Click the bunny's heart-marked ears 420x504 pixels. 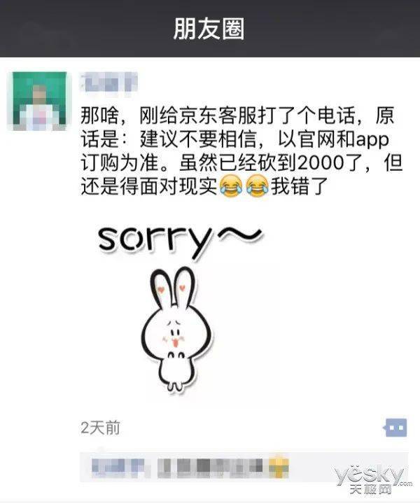(173, 286)
